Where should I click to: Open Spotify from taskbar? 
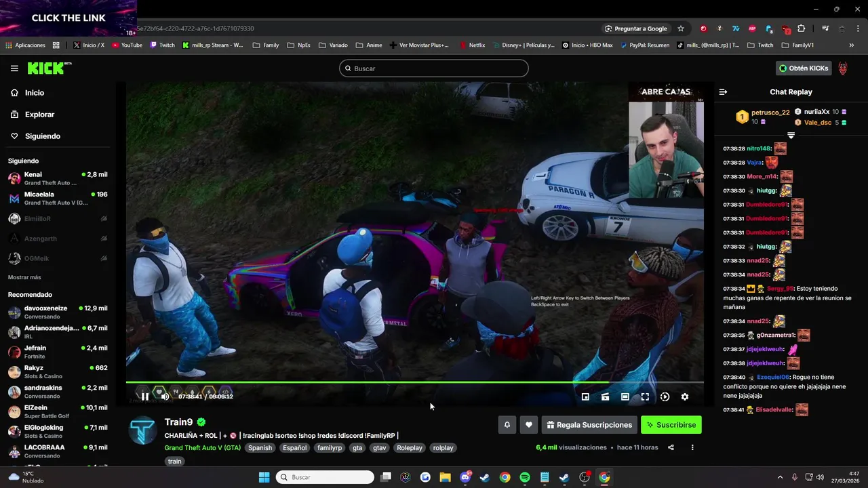click(525, 477)
